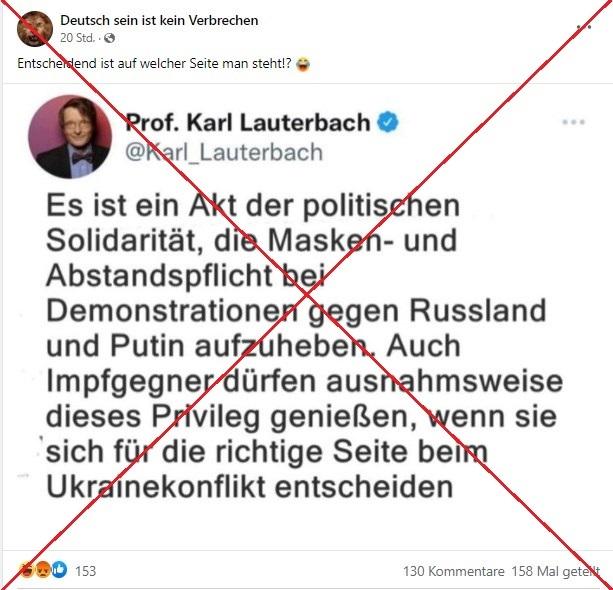Click the laughing emoji in the caption
Viewport: 613px width, 590px height.
pyautogui.click(x=303, y=64)
